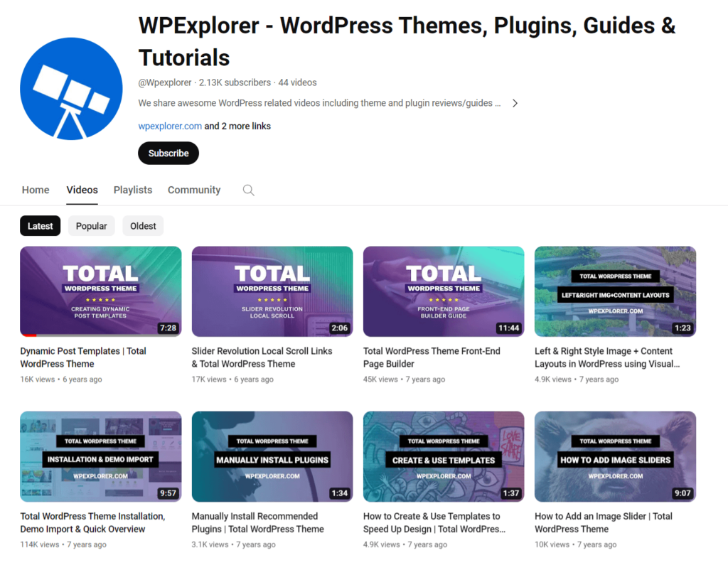Click the 'How to Create & Use Templates' title
Image resolution: width=728 pixels, height=570 pixels.
tap(434, 522)
